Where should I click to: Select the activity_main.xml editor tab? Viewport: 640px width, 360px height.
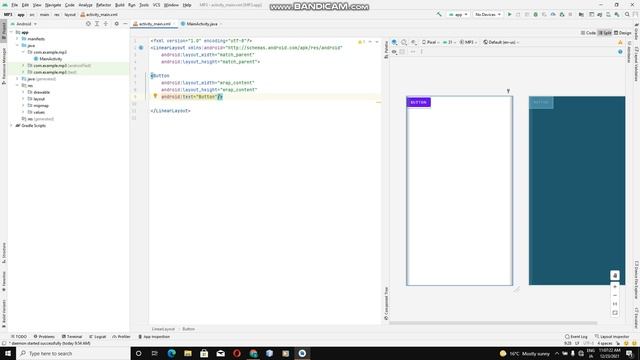154,24
